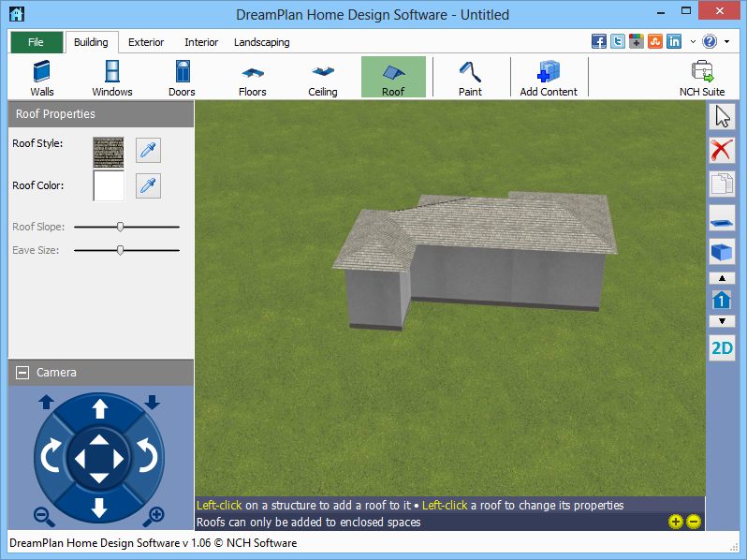Click the Add Content icon
Screen dimensions: 747x560
[549, 78]
